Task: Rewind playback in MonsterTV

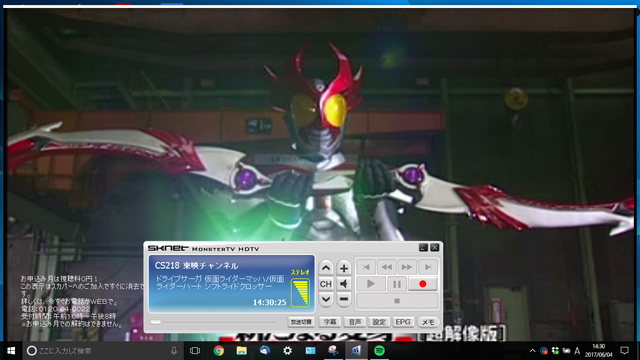Action: click(387, 267)
